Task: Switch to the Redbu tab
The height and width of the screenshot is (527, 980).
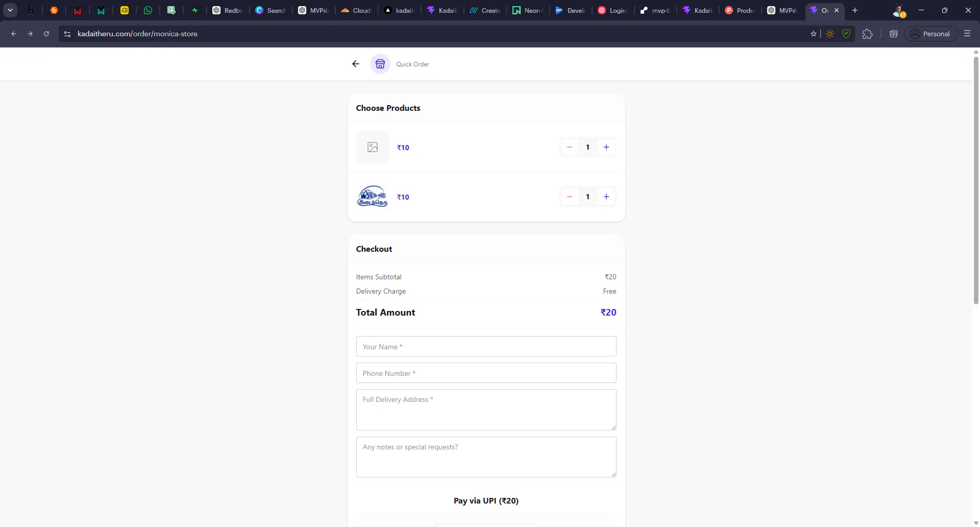Action: click(228, 10)
